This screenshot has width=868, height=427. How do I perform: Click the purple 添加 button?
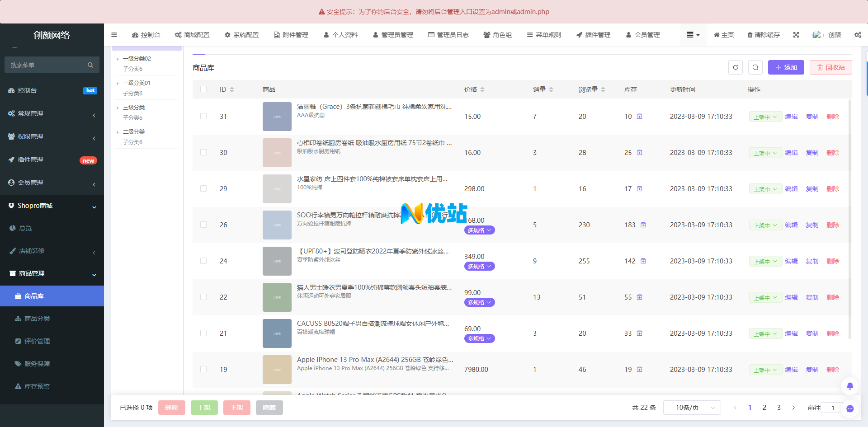click(x=786, y=67)
